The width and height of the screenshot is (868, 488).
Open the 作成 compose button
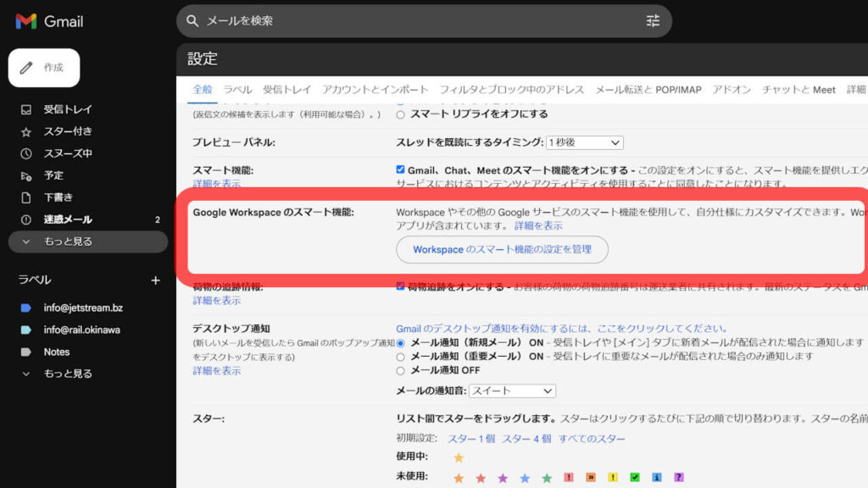pos(43,67)
